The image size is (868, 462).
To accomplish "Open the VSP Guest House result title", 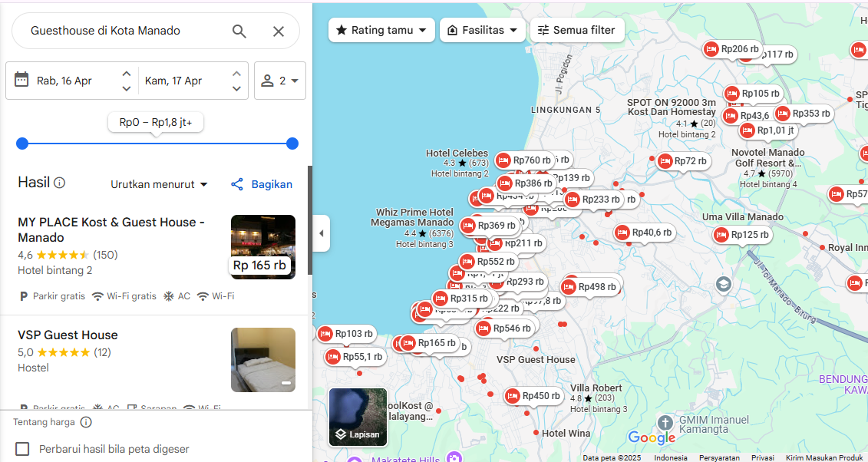I will point(68,335).
